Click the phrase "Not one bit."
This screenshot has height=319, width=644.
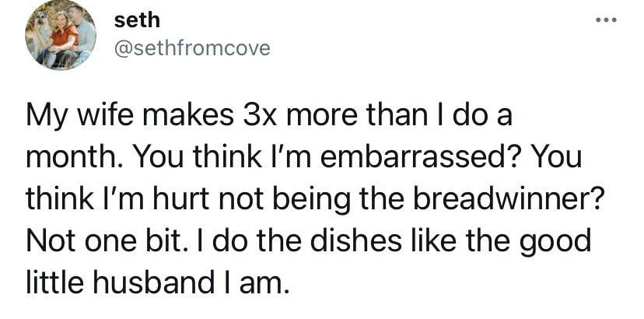(103, 242)
